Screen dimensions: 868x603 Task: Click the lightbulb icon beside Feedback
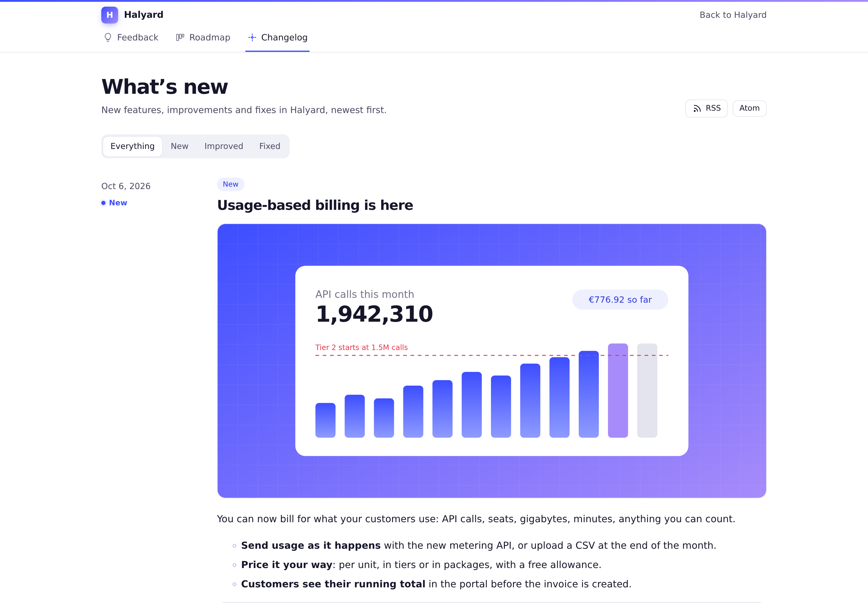click(x=108, y=37)
